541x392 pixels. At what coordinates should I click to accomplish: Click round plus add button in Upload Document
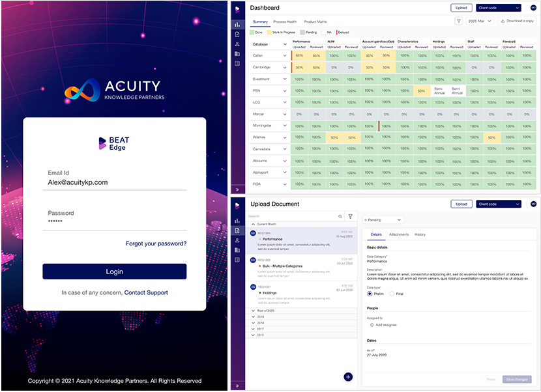click(348, 377)
